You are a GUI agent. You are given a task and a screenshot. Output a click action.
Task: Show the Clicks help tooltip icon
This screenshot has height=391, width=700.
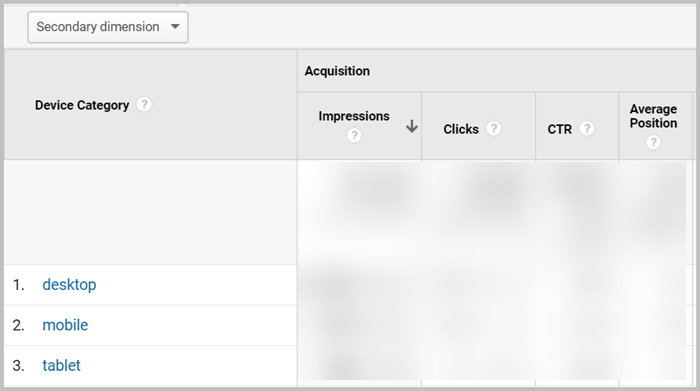[493, 129]
